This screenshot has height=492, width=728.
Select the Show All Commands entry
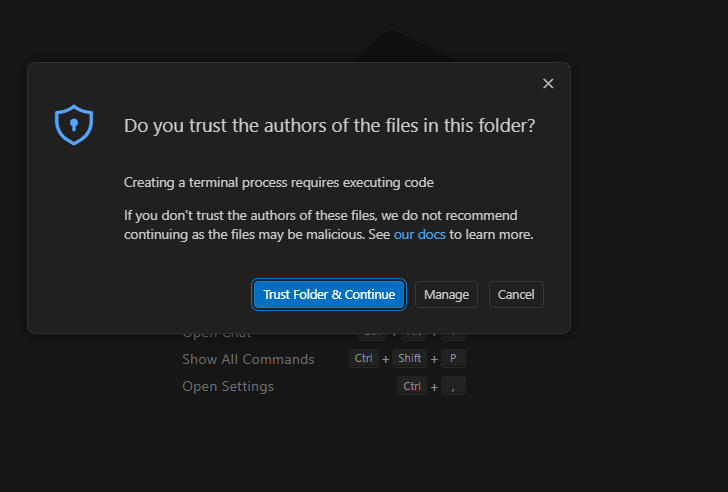(248, 359)
